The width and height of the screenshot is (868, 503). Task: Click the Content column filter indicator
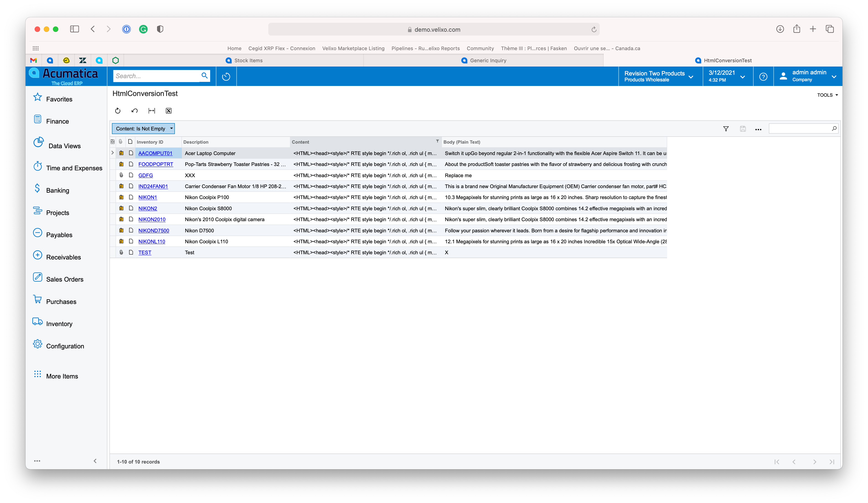pyautogui.click(x=437, y=141)
